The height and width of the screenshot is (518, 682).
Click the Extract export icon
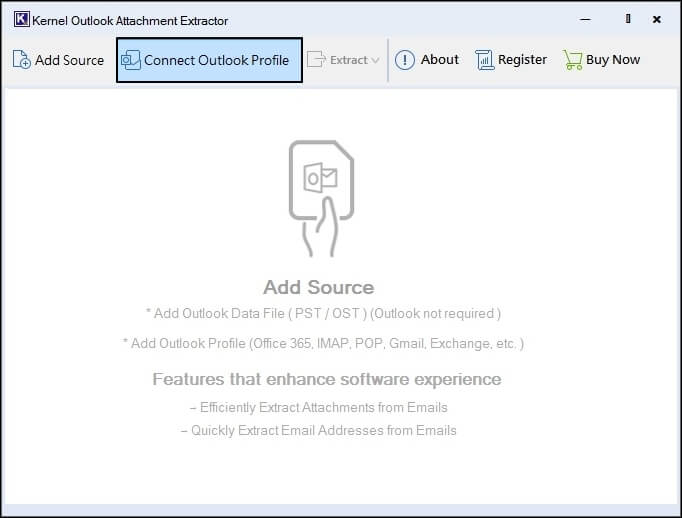click(316, 60)
